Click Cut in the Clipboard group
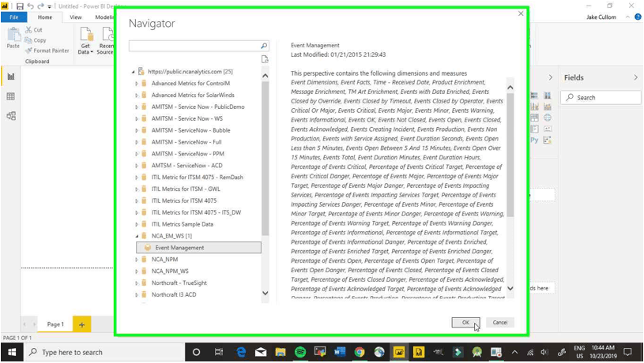The width and height of the screenshot is (644, 363). pyautogui.click(x=34, y=30)
